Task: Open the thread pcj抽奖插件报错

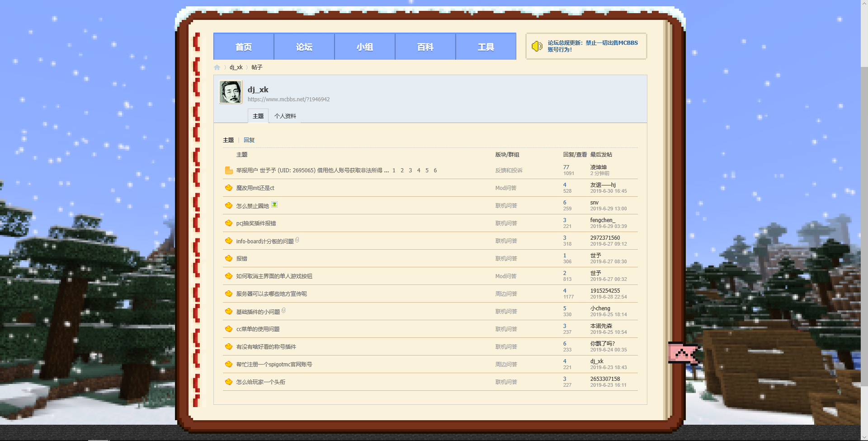Action: point(256,223)
